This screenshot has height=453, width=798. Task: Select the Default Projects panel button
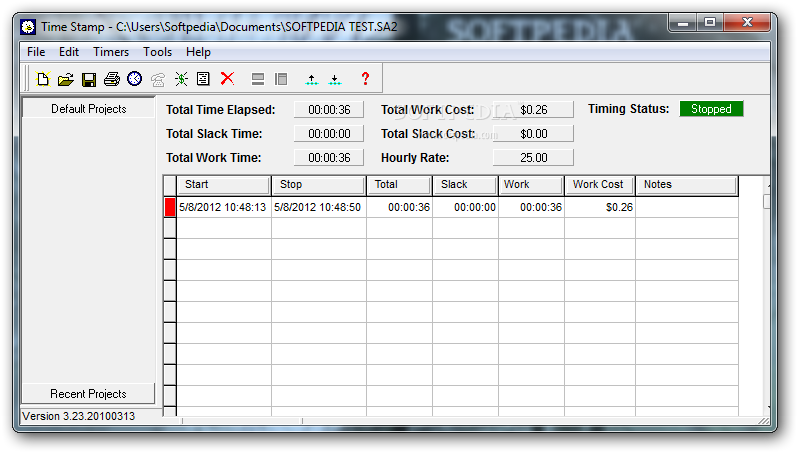tap(89, 108)
